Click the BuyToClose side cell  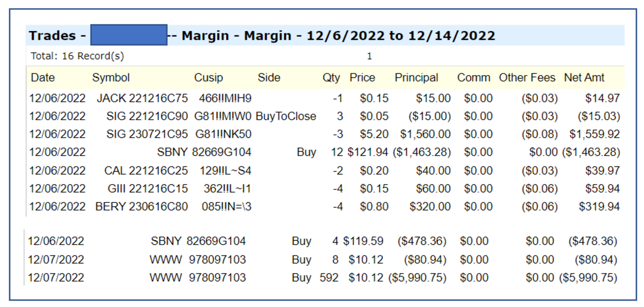pyautogui.click(x=286, y=116)
